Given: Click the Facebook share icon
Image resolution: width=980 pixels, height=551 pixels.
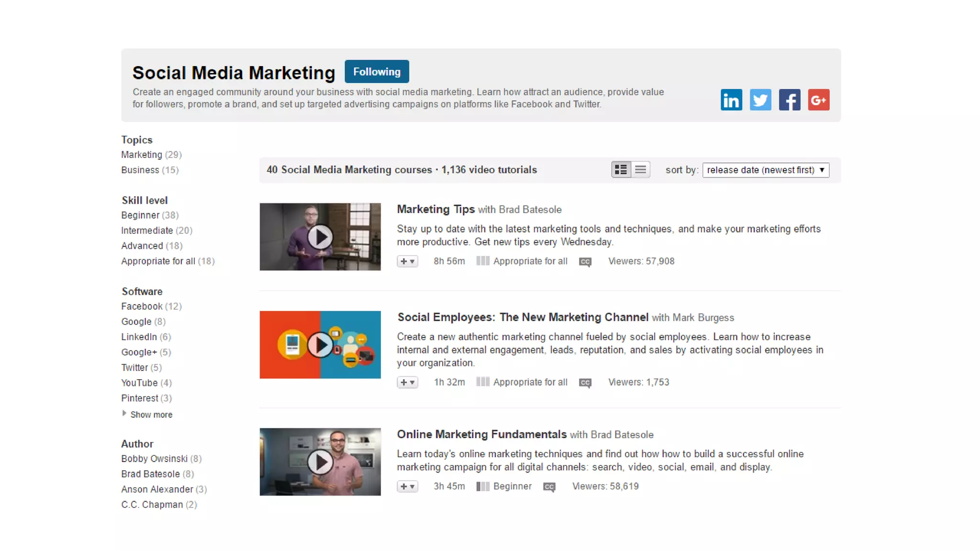Looking at the screenshot, I should tap(789, 100).
